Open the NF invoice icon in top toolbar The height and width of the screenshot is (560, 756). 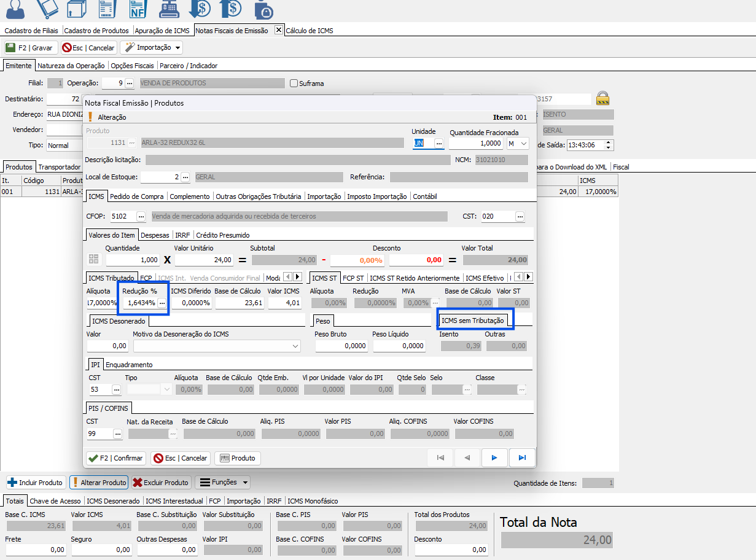tap(138, 9)
